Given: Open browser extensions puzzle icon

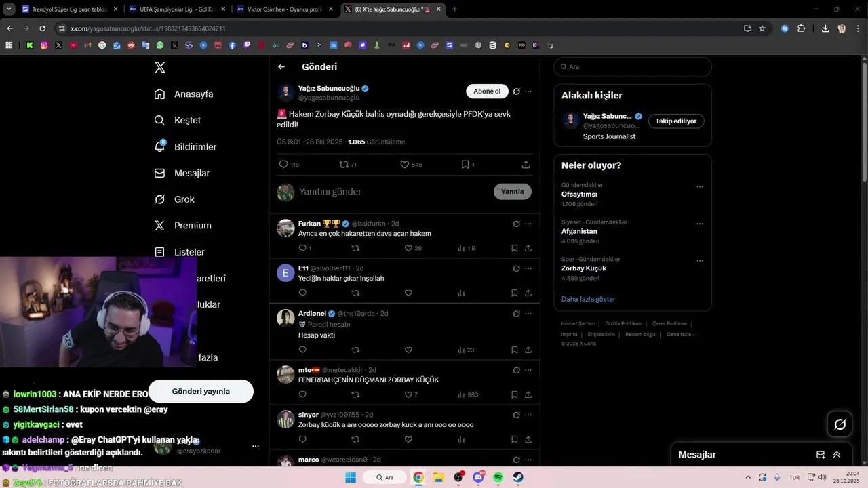Looking at the screenshot, I should (801, 28).
